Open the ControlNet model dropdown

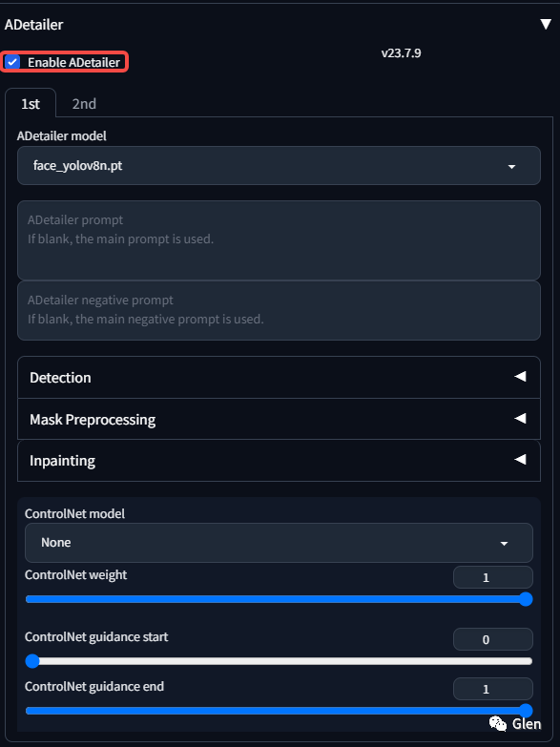(x=279, y=543)
